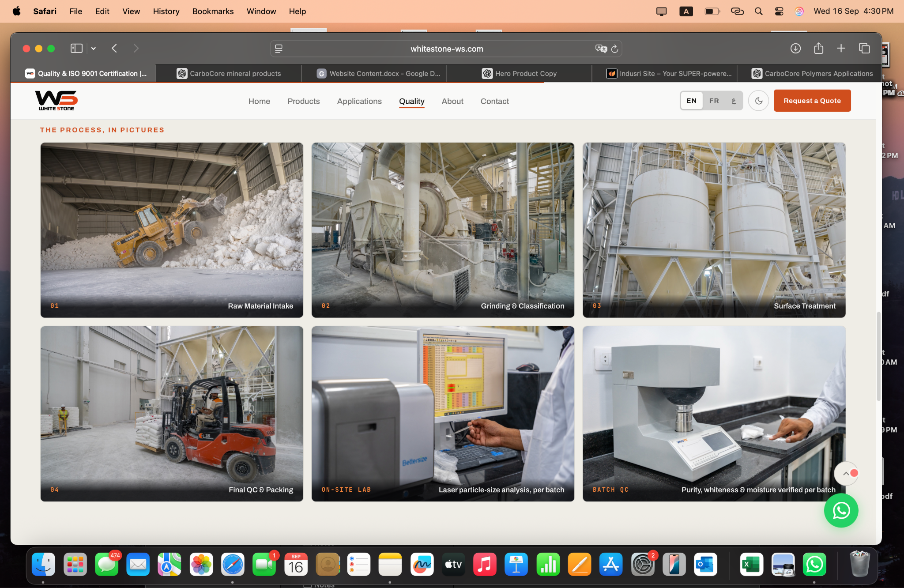
Task: Switch to Hero Product Copy tab
Action: click(519, 73)
